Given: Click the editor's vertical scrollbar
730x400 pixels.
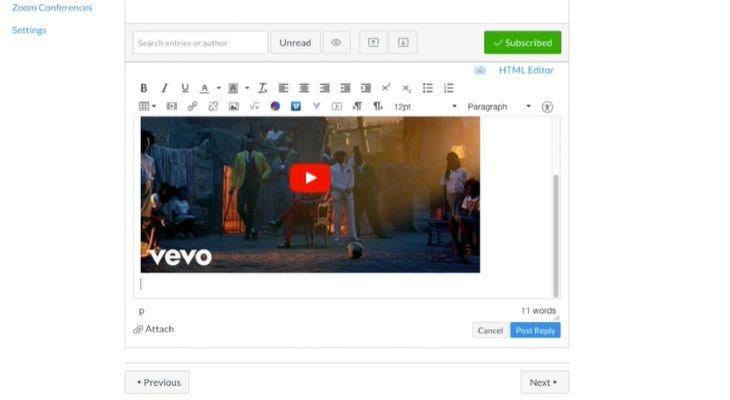Looking at the screenshot, I should (x=555, y=235).
